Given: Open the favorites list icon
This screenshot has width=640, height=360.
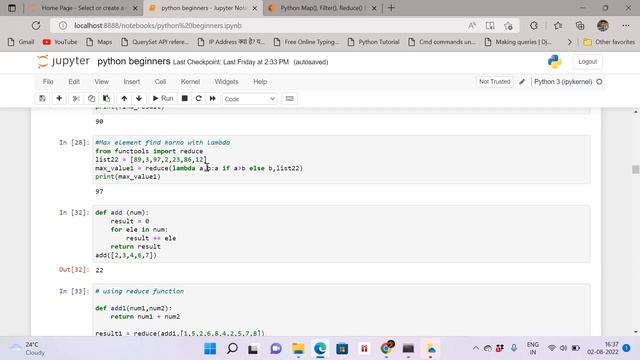Looking at the screenshot, I should 558,25.
